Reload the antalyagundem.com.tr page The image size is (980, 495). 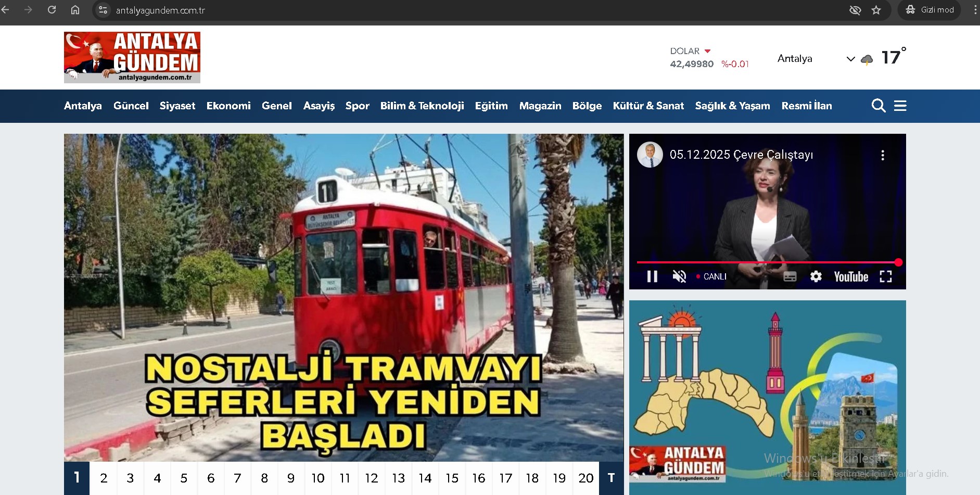click(x=52, y=9)
